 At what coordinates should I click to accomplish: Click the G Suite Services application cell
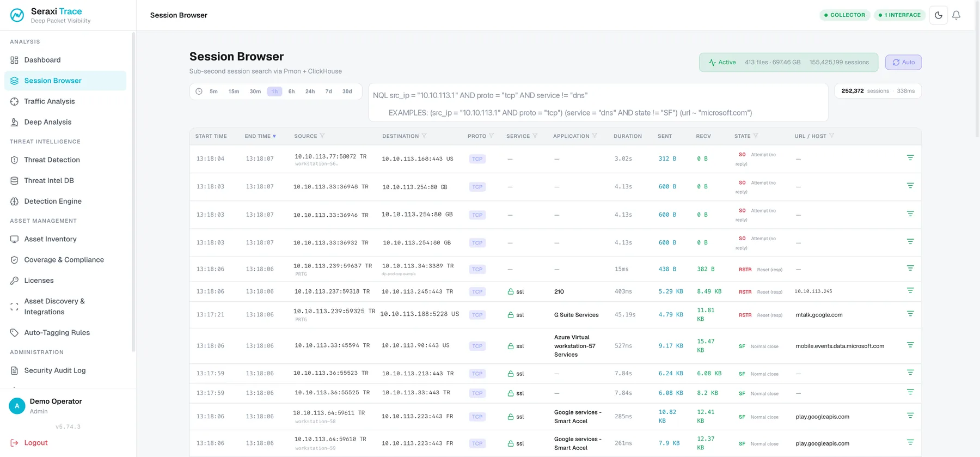click(576, 315)
